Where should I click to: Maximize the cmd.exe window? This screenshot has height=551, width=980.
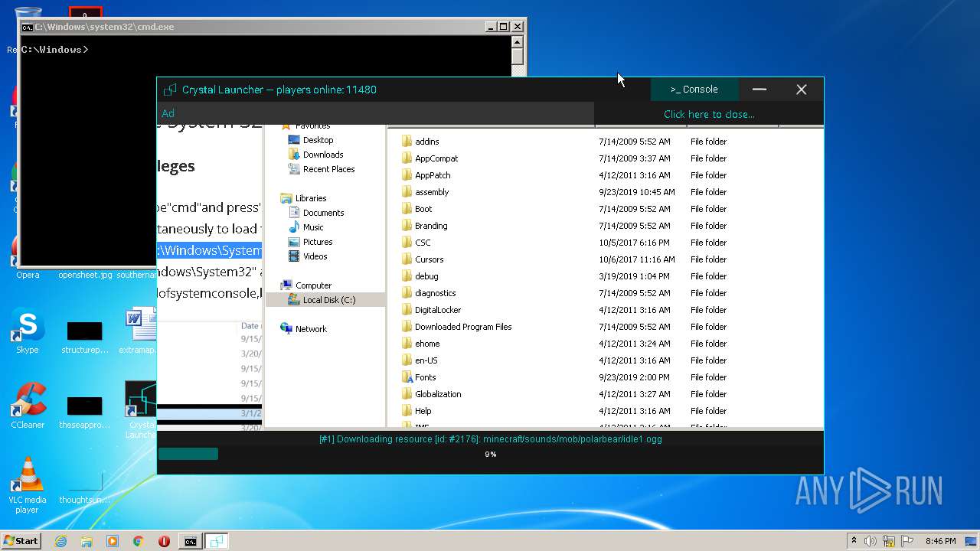[x=503, y=27]
